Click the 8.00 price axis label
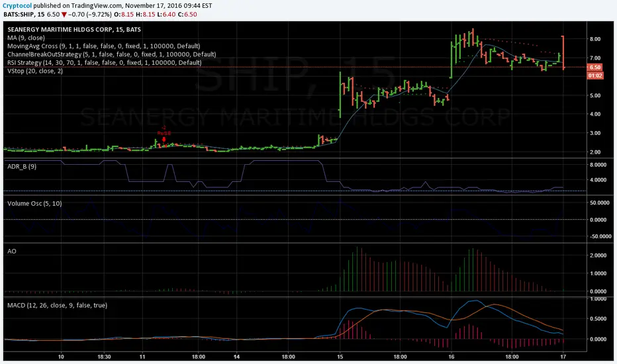617x364 pixels. pyautogui.click(x=595, y=39)
